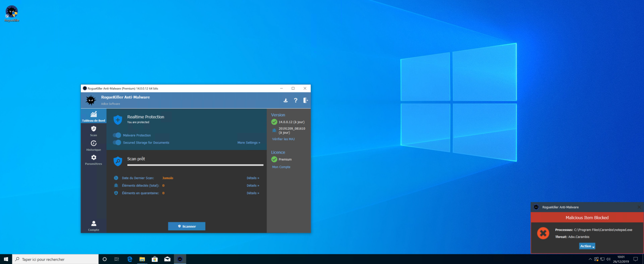Screen dimensions: 644x264
Task: Open Paramètres gear in the sidebar
Action: [93, 159]
